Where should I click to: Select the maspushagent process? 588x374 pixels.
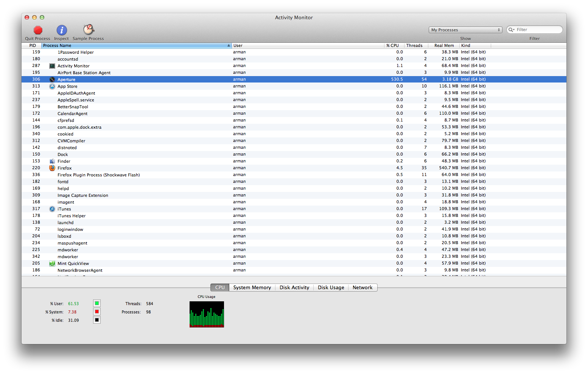click(294, 243)
